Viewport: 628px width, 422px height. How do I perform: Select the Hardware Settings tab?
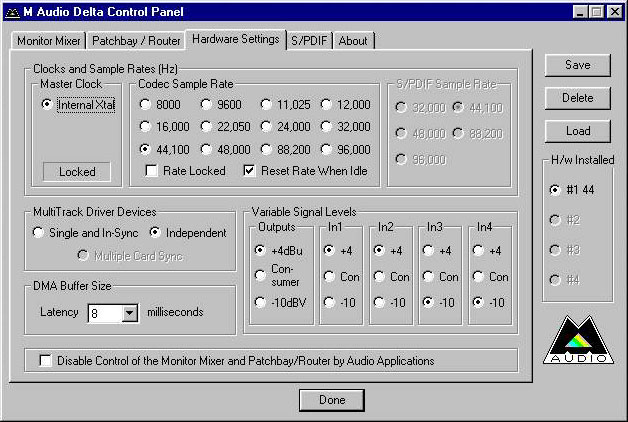(236, 39)
